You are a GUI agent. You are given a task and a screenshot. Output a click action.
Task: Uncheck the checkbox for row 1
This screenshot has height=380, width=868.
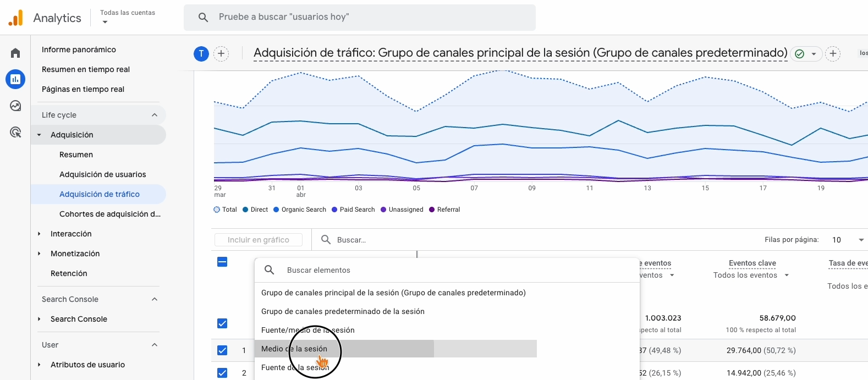point(222,350)
